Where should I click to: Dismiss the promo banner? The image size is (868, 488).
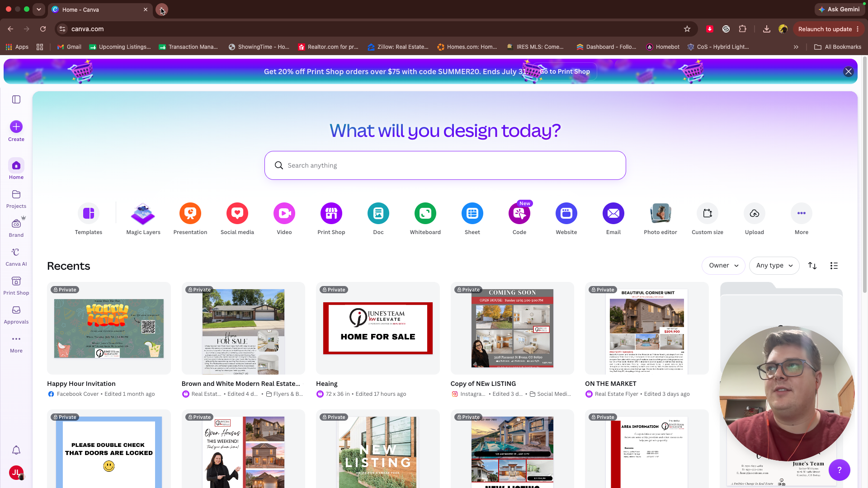[x=849, y=71]
